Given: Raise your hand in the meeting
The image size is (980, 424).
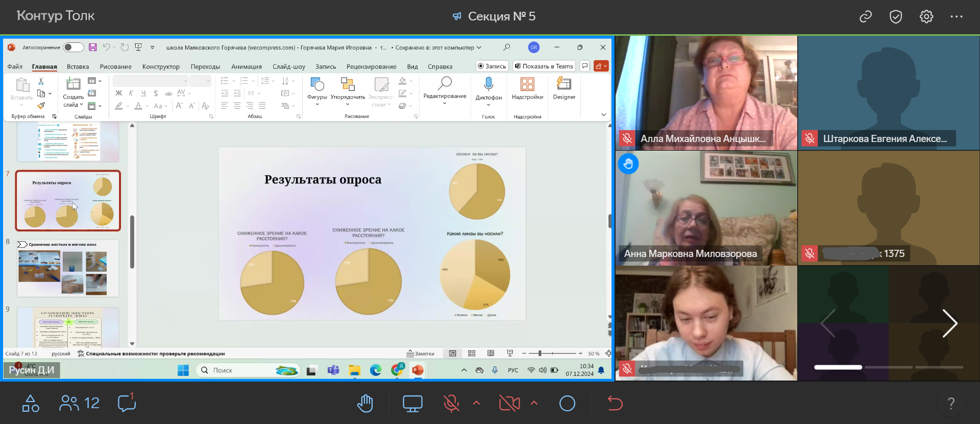Looking at the screenshot, I should (365, 404).
